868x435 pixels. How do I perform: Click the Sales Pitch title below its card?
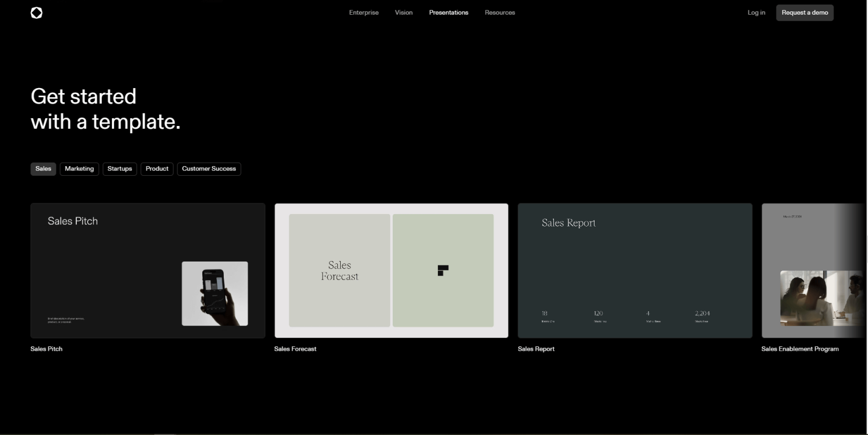(46, 349)
